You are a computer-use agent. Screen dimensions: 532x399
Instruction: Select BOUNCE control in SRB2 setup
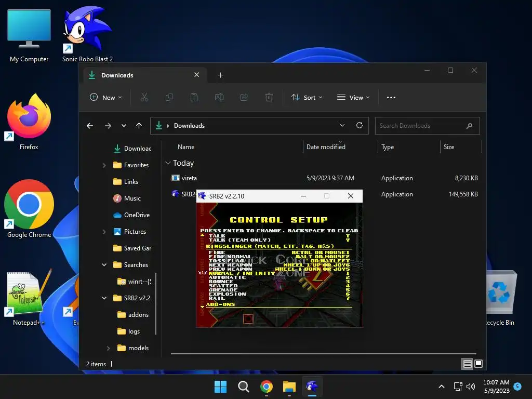[221, 282]
